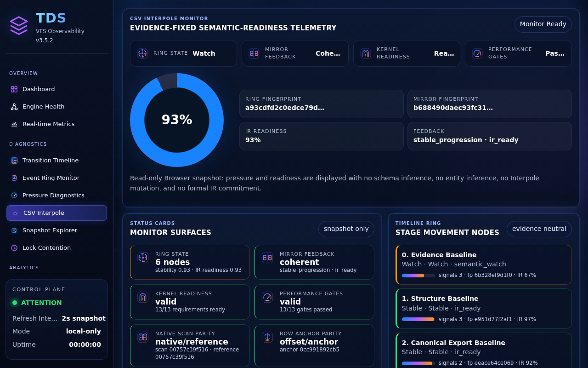Click the CSV Interpole sidebar icon

[15, 213]
